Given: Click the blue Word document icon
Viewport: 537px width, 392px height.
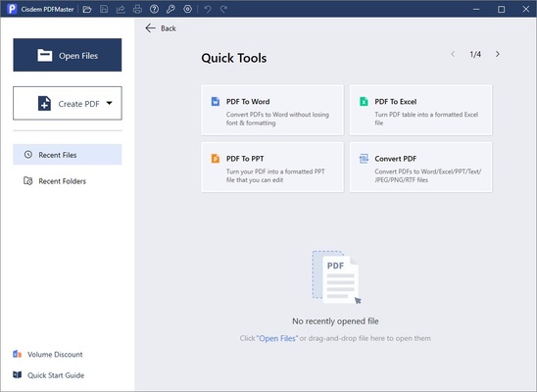Looking at the screenshot, I should tap(215, 101).
